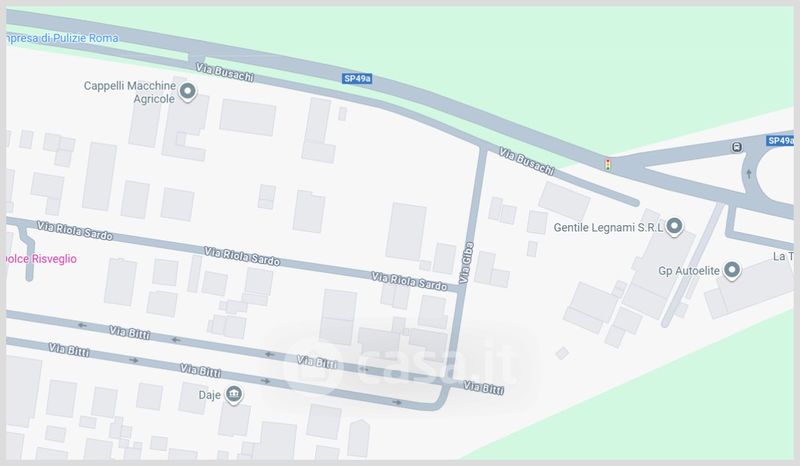Click the Gp Autoelite text label

[689, 271]
